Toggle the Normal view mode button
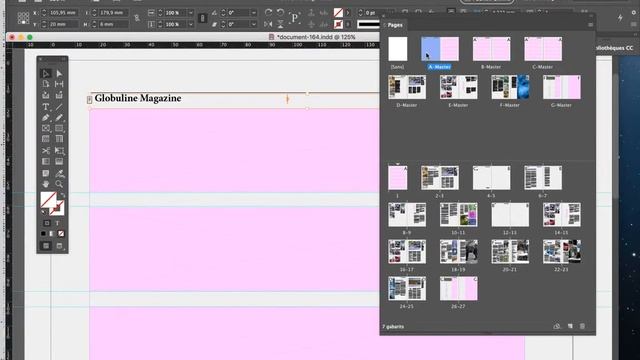Viewport: 640px width, 360px height. point(46,246)
